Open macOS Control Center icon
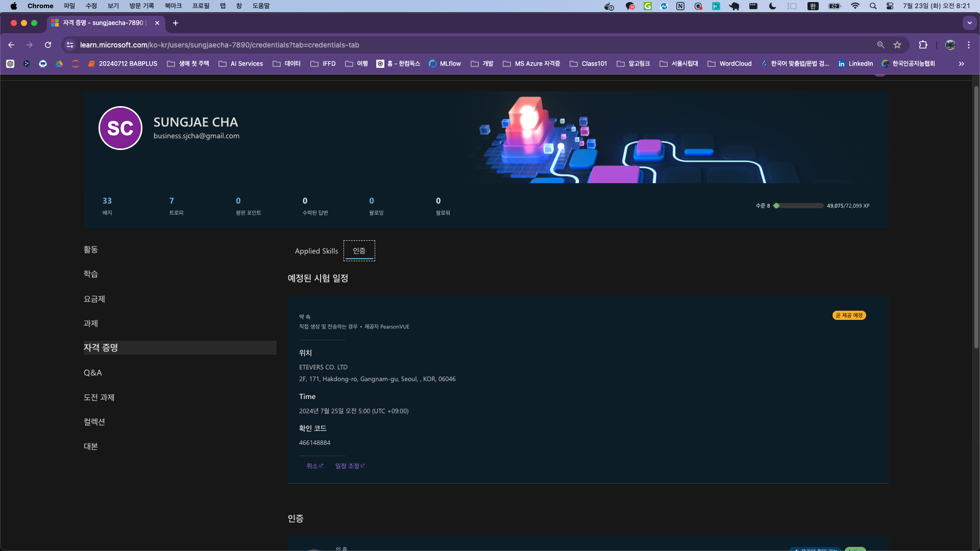 tap(890, 6)
